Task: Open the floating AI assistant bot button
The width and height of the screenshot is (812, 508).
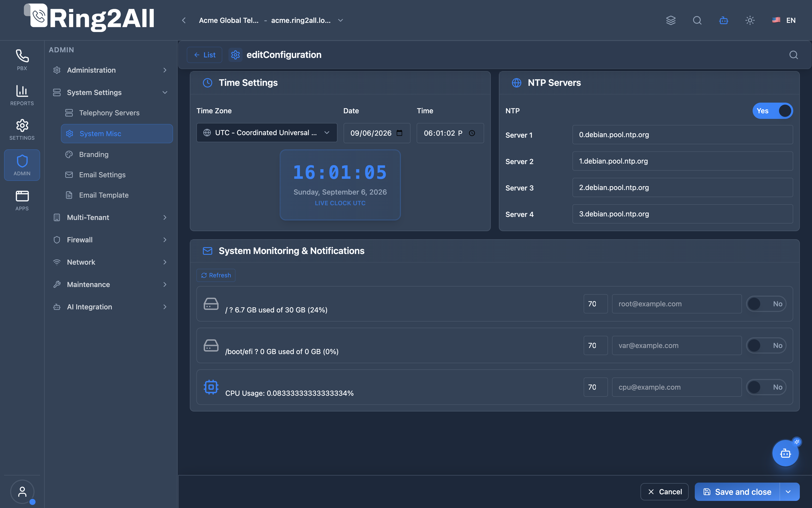Action: tap(786, 453)
